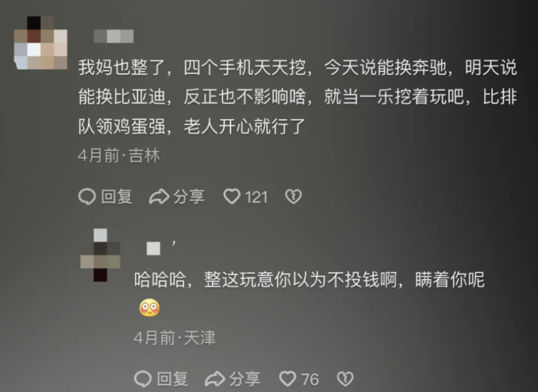Click the 分享 label under the first comment

pyautogui.click(x=189, y=197)
